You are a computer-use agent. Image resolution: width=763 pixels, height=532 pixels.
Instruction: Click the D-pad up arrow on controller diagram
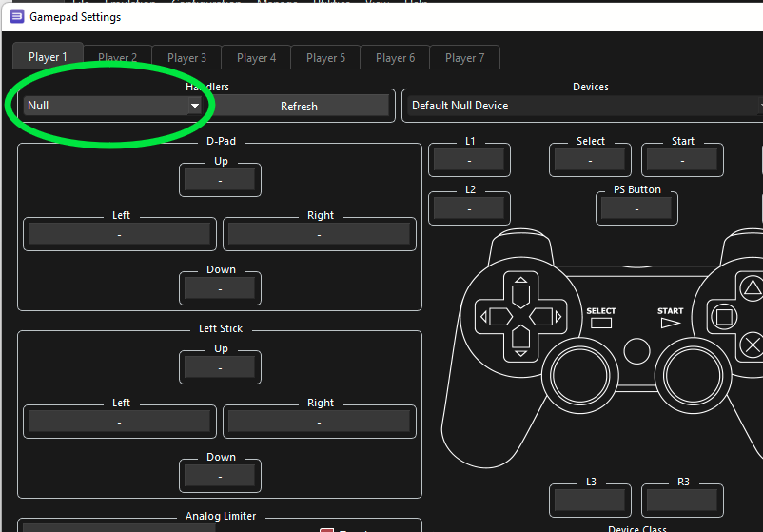pos(520,293)
